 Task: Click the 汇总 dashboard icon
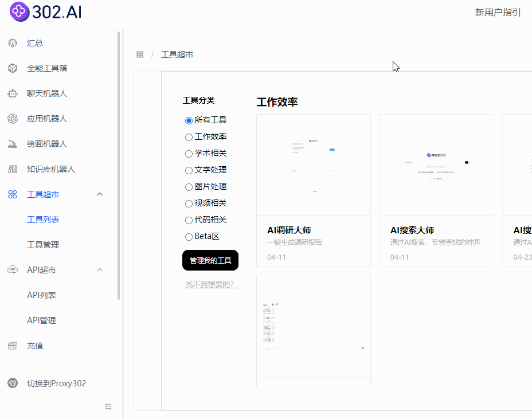pyautogui.click(x=13, y=43)
